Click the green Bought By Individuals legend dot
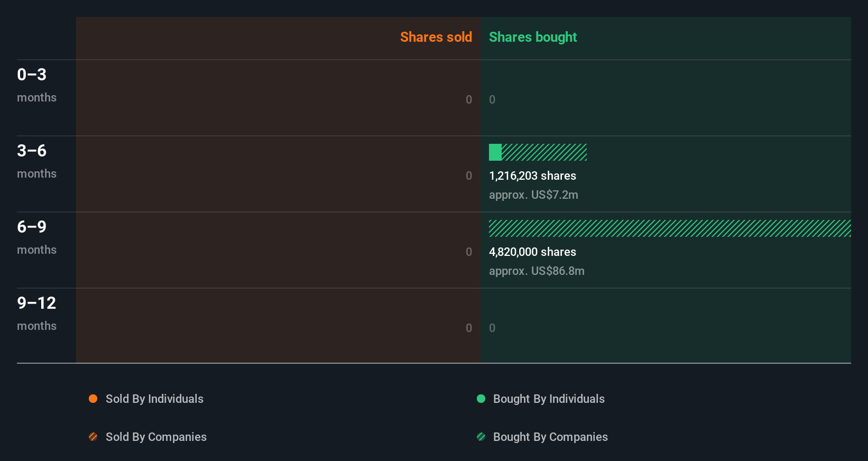The width and height of the screenshot is (868, 461). click(481, 399)
